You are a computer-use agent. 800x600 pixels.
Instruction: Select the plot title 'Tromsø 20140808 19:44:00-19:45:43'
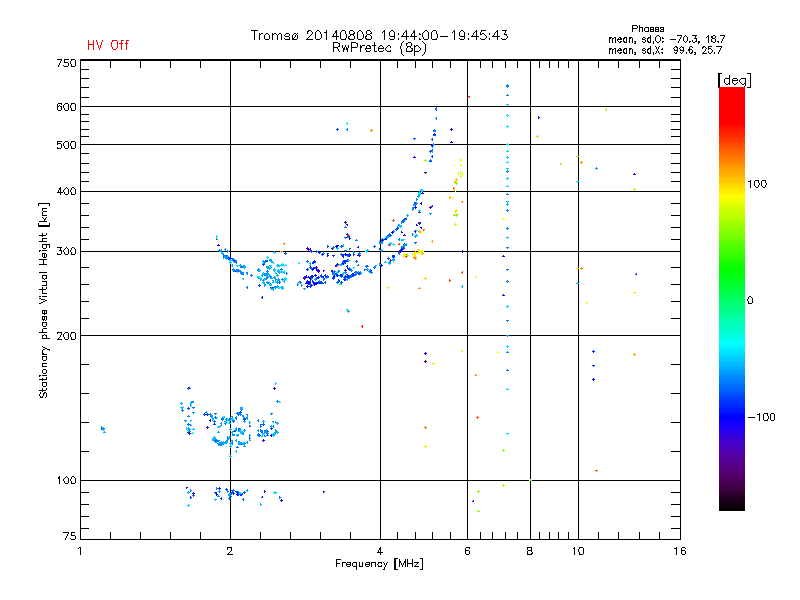pos(379,35)
